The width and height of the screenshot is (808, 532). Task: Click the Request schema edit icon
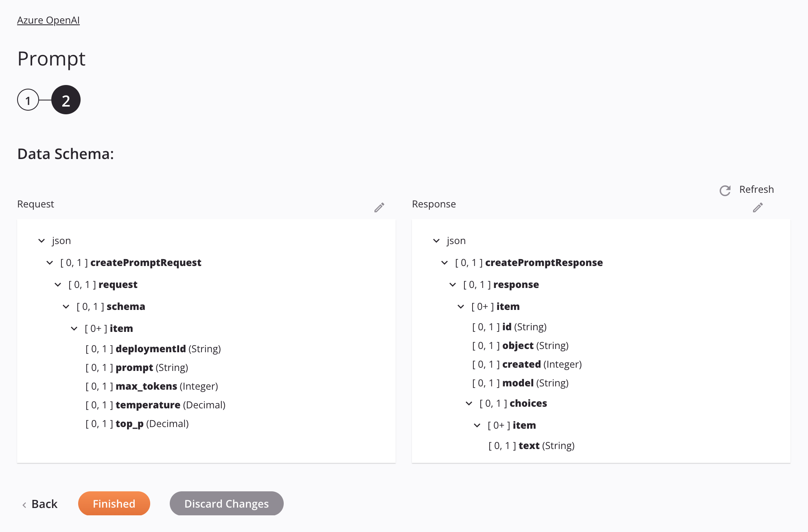tap(379, 207)
